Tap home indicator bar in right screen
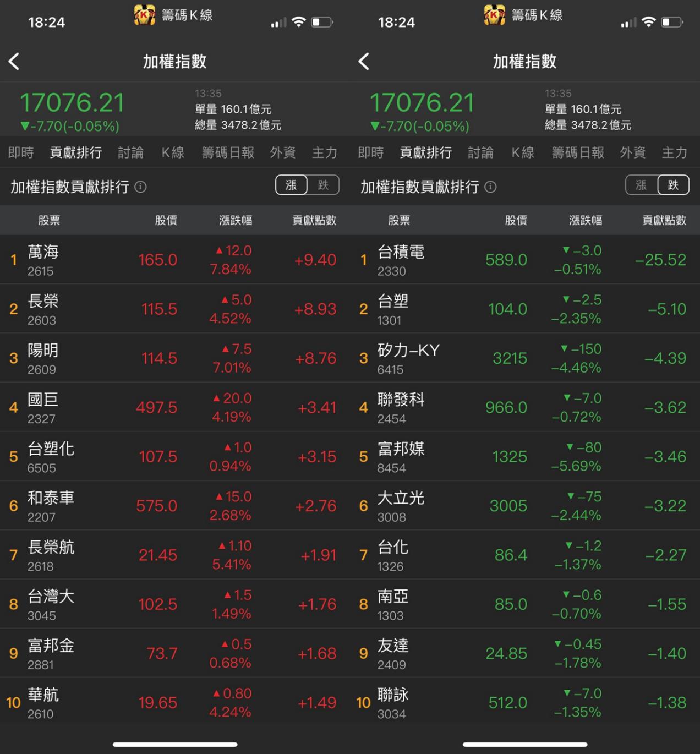The width and height of the screenshot is (700, 754). tap(525, 745)
